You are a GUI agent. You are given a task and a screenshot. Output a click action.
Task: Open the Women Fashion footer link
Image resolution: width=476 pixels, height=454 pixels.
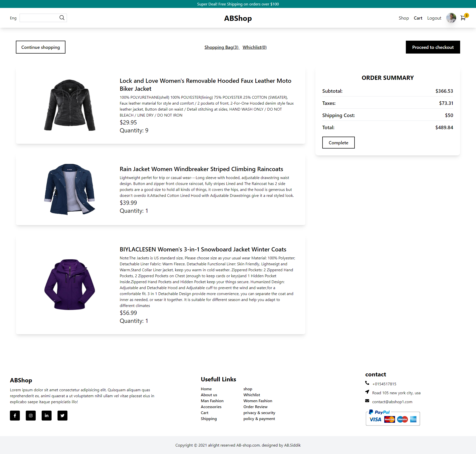tap(258, 401)
